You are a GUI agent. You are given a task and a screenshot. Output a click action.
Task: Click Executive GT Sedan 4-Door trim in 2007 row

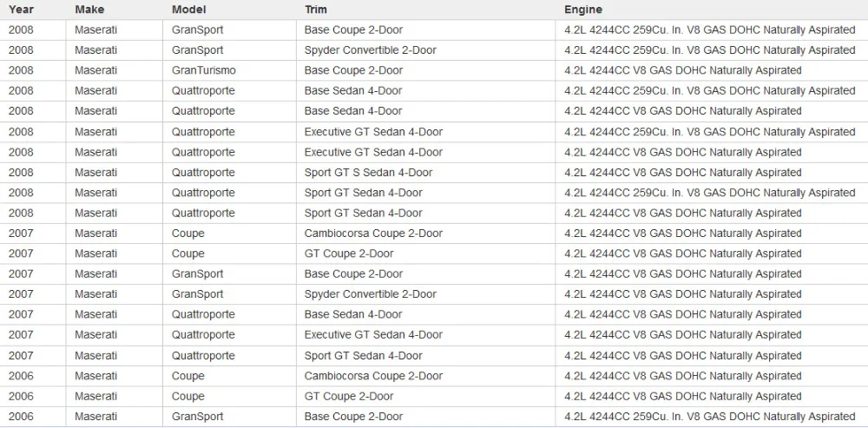pyautogui.click(x=373, y=334)
